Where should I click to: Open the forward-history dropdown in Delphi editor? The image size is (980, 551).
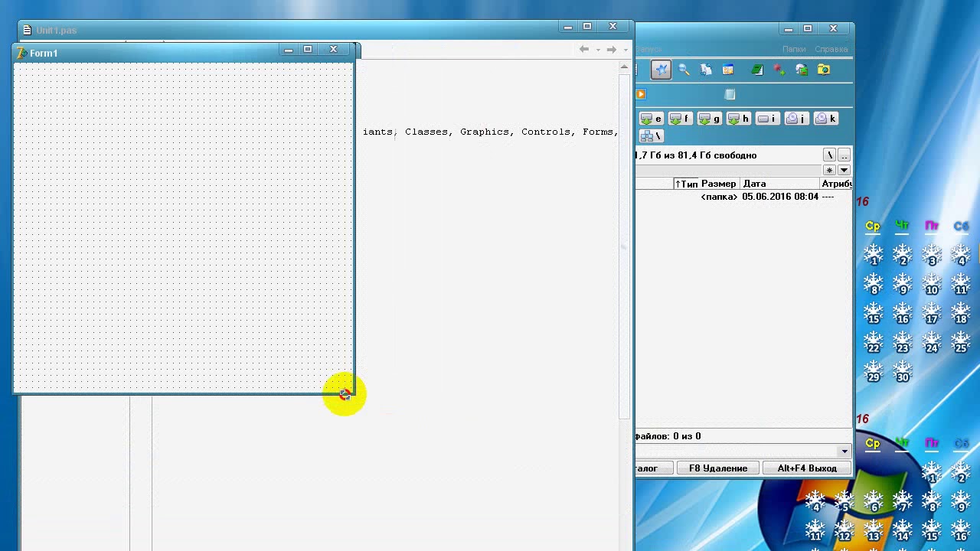[x=625, y=50]
